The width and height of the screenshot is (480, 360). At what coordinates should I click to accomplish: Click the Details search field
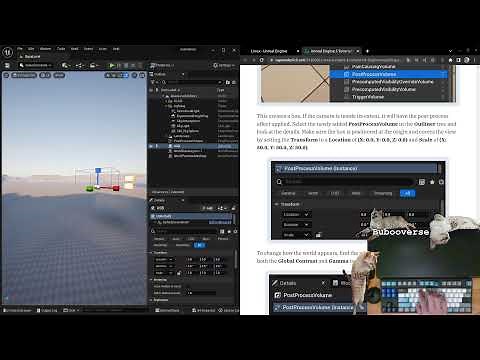pos(185,231)
